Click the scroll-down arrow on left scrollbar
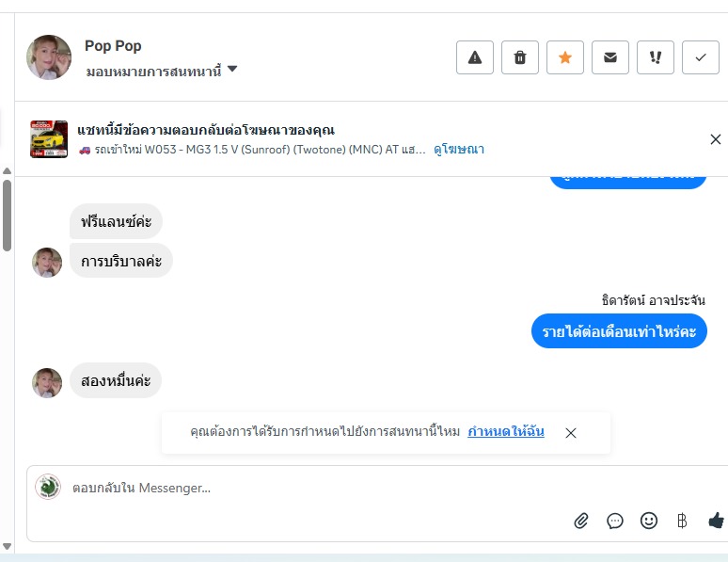The width and height of the screenshot is (728, 562). coord(7,547)
